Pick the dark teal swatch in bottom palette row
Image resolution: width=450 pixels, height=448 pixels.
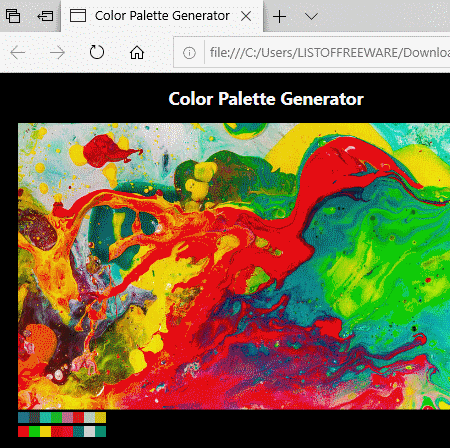point(78,431)
